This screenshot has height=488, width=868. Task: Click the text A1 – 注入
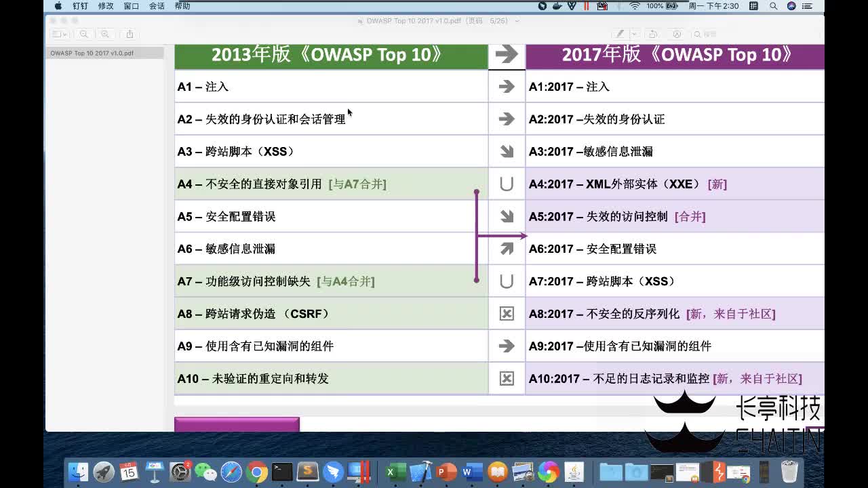coord(203,87)
